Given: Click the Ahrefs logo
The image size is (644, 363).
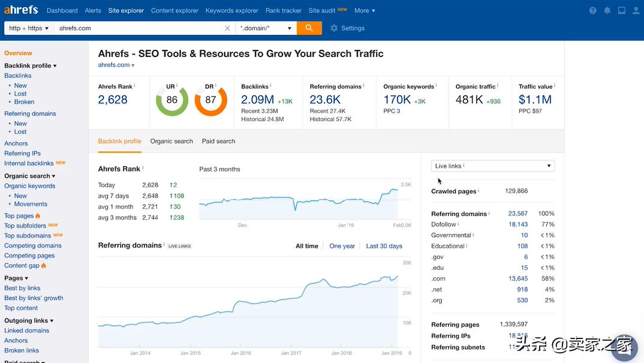Looking at the screenshot, I should coord(21,10).
